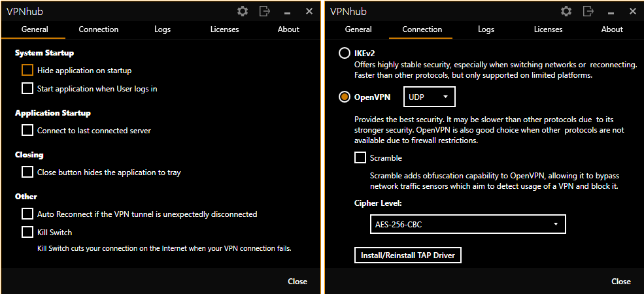
Task: Open settings gear in right VPNhub window
Action: 566,12
